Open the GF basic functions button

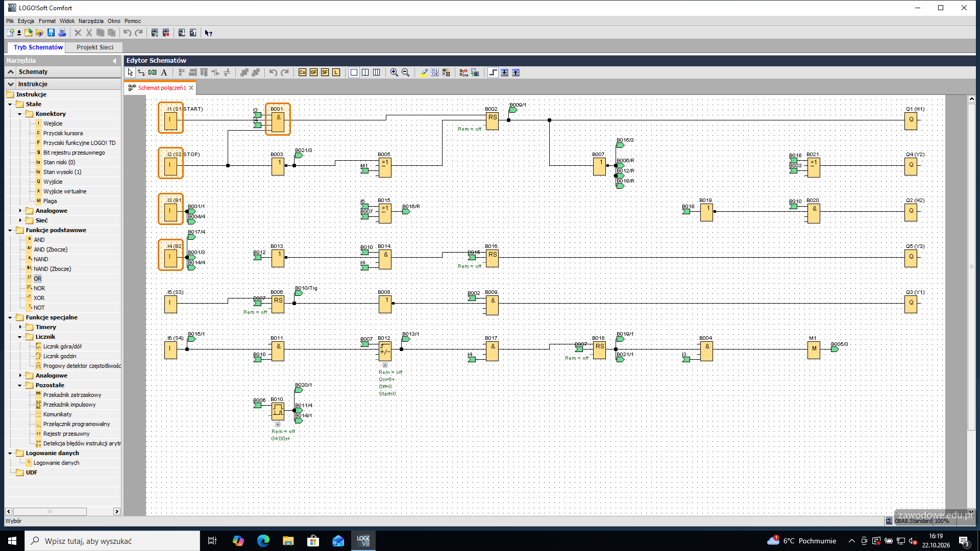[313, 72]
